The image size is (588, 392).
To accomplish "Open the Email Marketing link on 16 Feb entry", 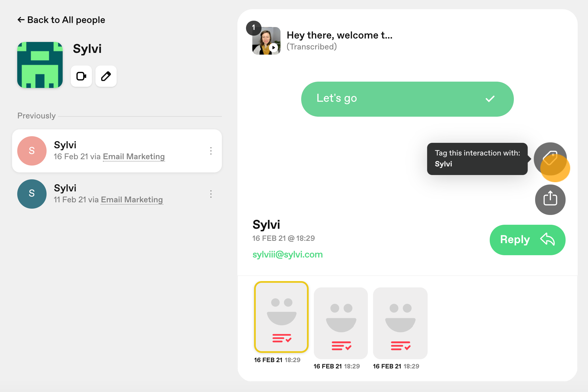I will click(x=134, y=157).
